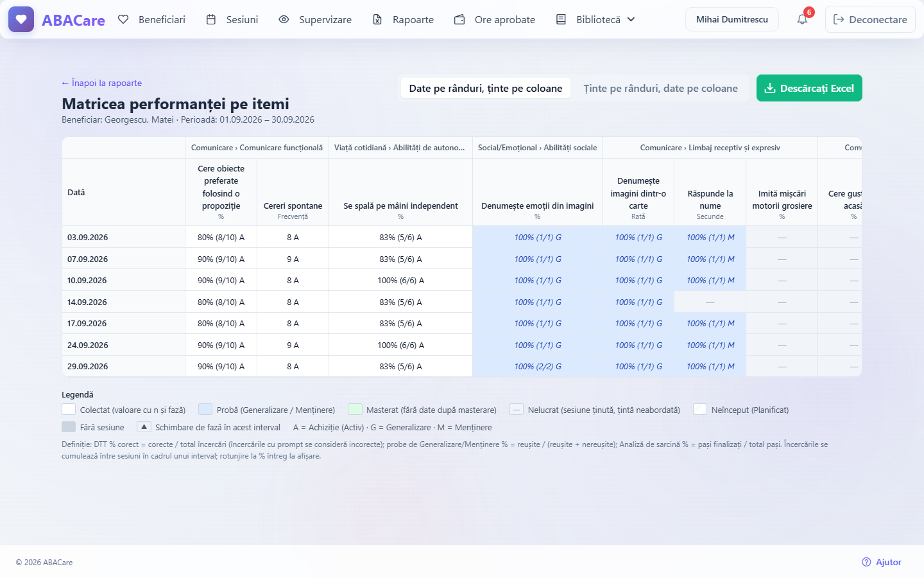Click Răspunde la nume column header
This screenshot has width=924, height=578.
pyautogui.click(x=710, y=192)
